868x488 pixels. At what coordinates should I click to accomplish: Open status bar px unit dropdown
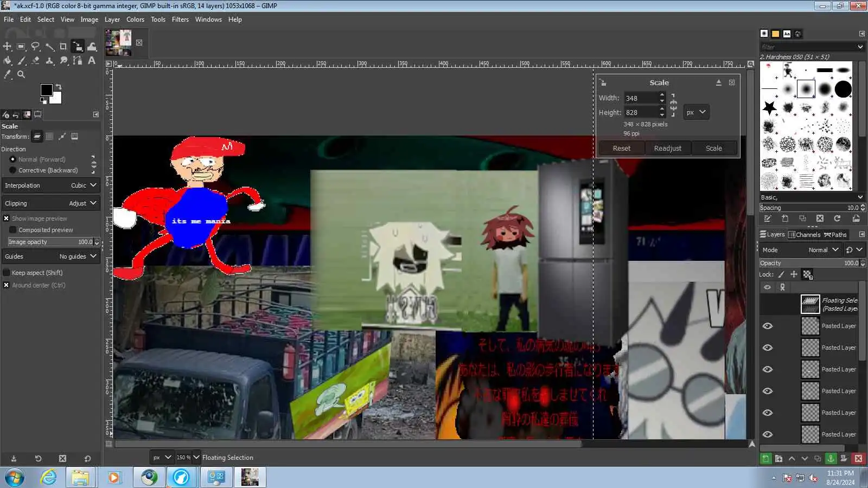point(162,458)
